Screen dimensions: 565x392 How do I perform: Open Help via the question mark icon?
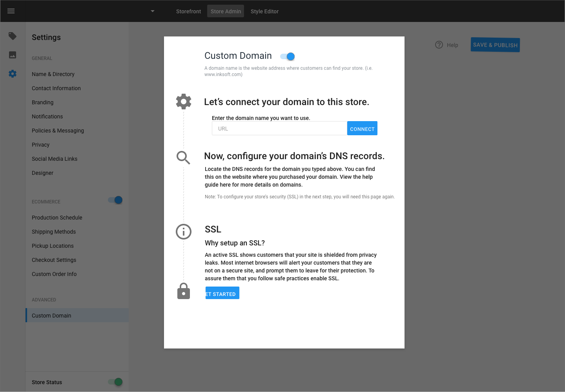(x=439, y=45)
